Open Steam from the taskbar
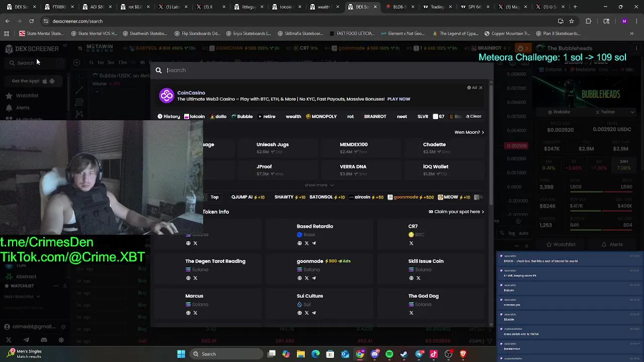Image resolution: width=644 pixels, height=362 pixels. click(x=404, y=354)
